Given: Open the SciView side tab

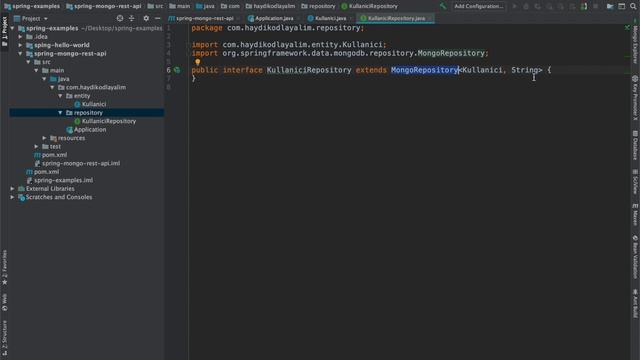Looking at the screenshot, I should pos(635,182).
